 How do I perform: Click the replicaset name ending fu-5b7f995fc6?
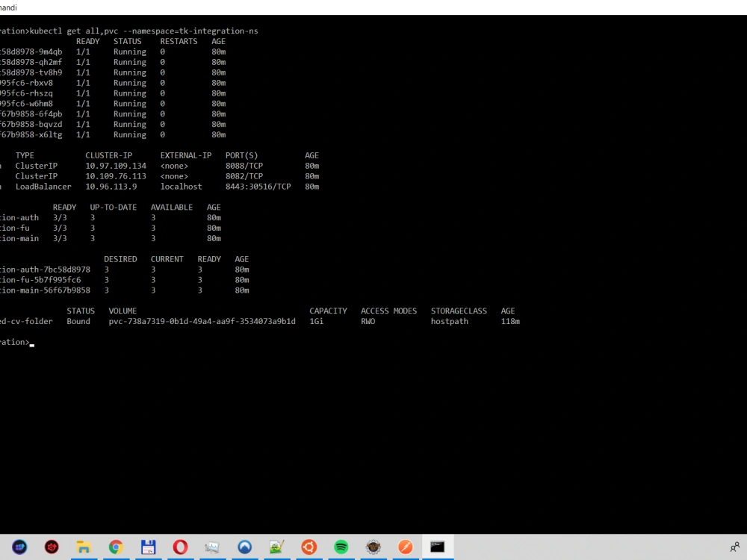(x=40, y=280)
